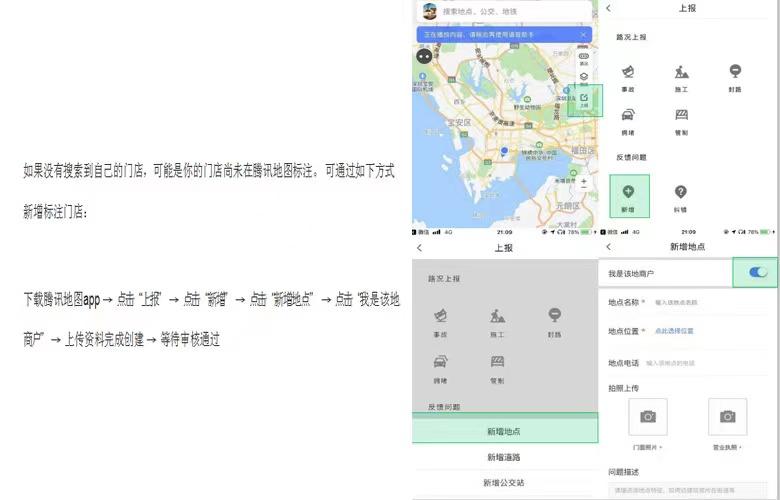Go back from the undimmed 上报 screen

tap(608, 8)
